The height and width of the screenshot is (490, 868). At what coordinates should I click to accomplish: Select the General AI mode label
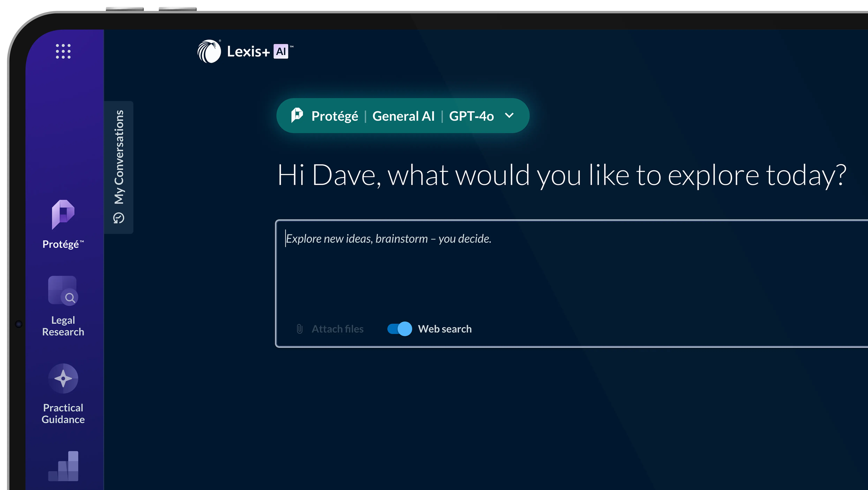(403, 116)
